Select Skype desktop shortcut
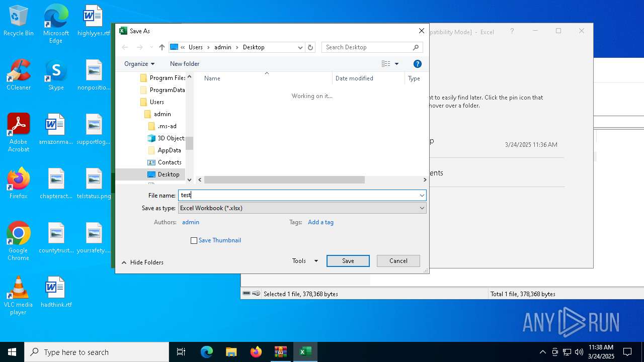Image resolution: width=644 pixels, height=362 pixels. [56, 75]
